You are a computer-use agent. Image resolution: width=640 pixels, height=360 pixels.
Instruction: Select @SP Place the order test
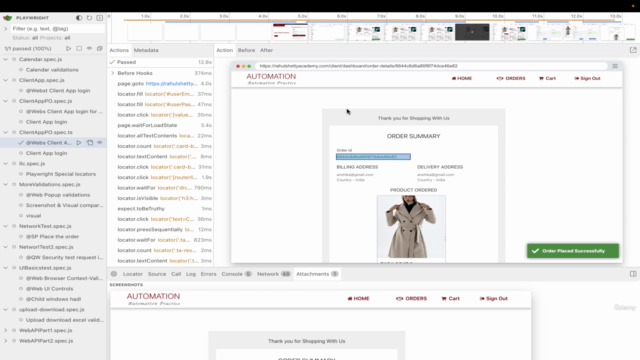(x=52, y=236)
